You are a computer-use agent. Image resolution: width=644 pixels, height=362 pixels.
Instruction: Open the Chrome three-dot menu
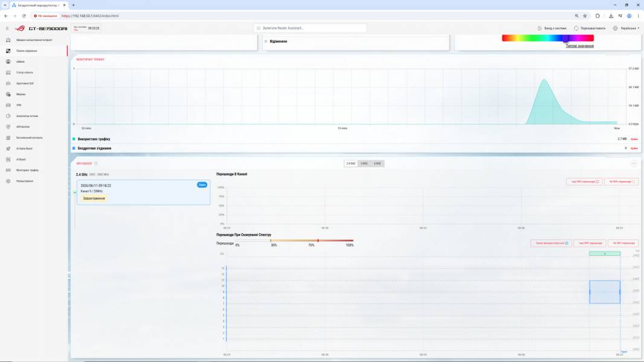(x=638, y=16)
